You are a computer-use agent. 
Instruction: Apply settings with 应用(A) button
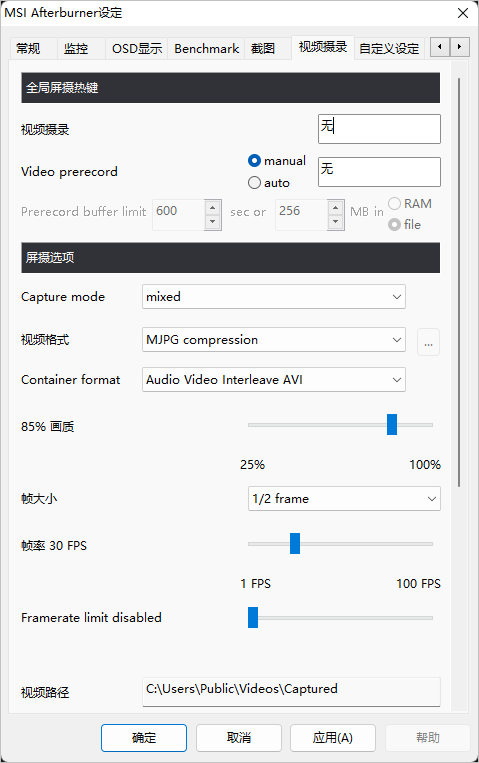333,738
